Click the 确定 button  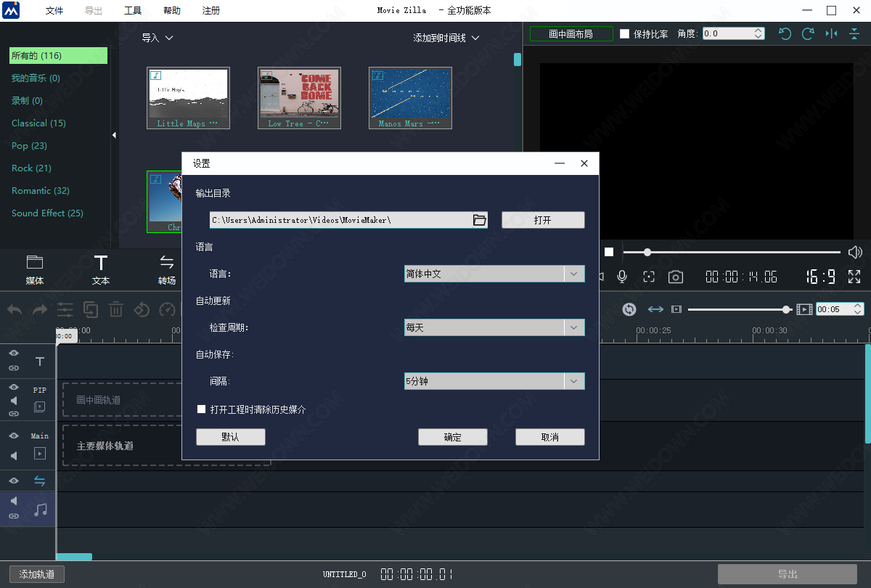click(452, 437)
